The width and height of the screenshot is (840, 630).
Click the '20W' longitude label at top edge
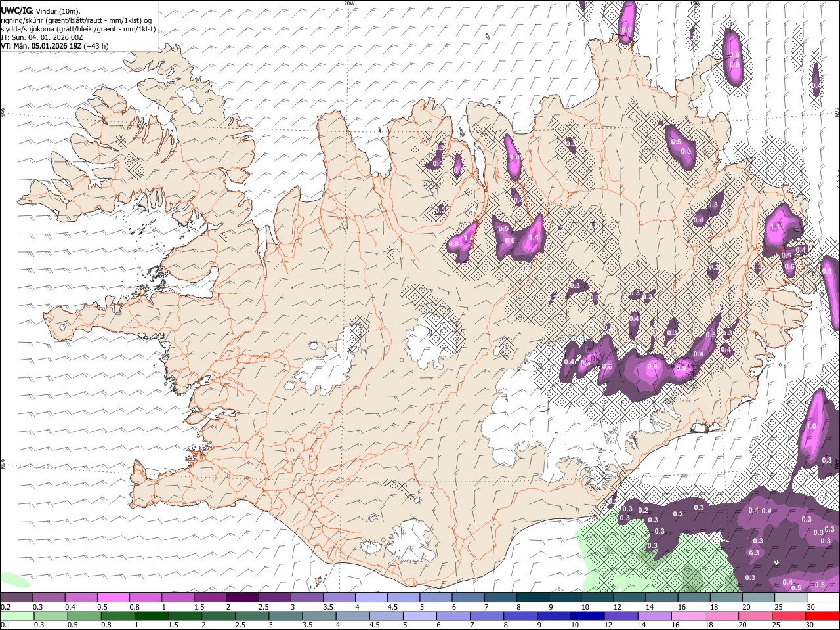pyautogui.click(x=349, y=3)
